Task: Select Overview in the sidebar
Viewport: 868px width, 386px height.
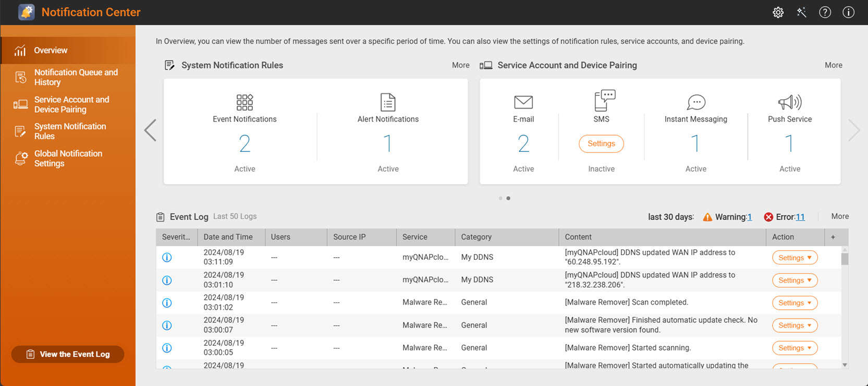Action: pos(68,51)
